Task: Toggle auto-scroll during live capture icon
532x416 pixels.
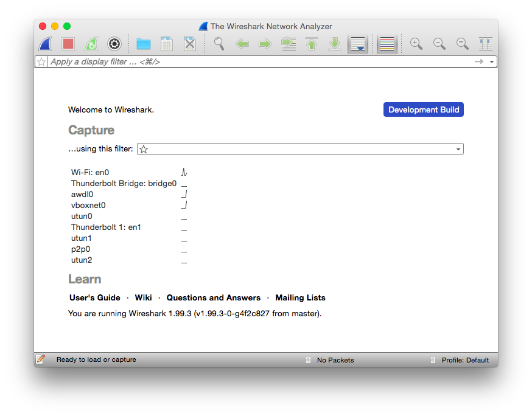Action: (358, 44)
